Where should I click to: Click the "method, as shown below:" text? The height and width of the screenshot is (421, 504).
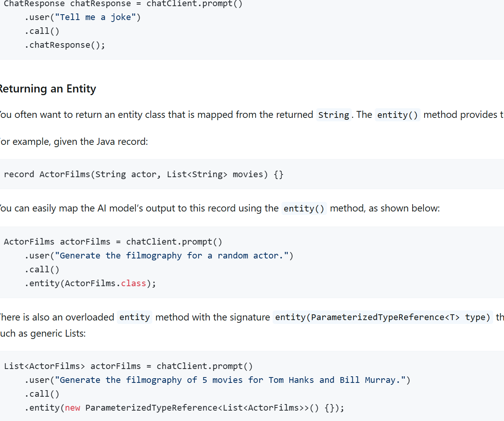point(384,208)
